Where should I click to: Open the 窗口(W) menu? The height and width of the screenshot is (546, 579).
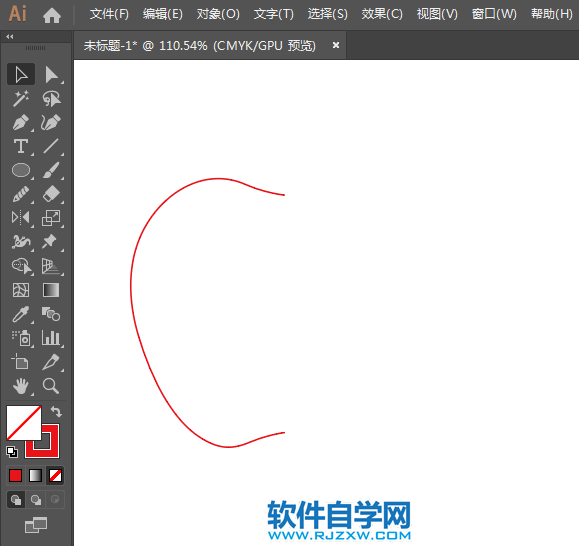click(494, 14)
